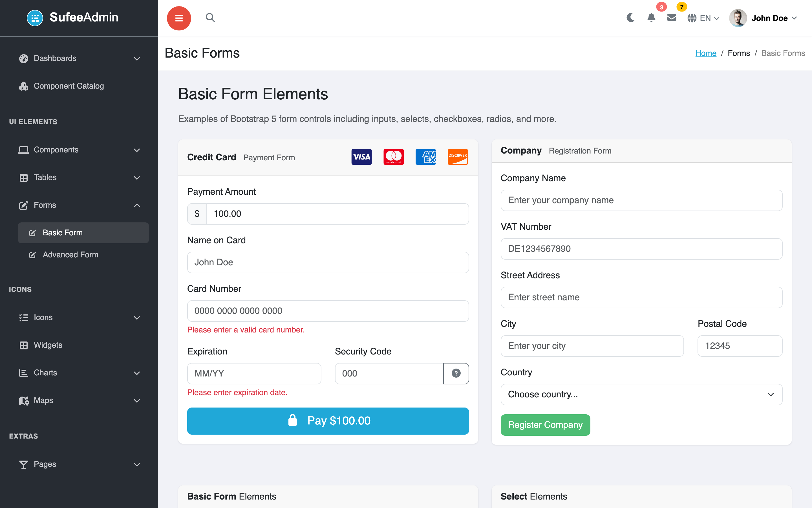The image size is (812, 508).
Task: Focus the Card Number field
Action: tap(328, 311)
